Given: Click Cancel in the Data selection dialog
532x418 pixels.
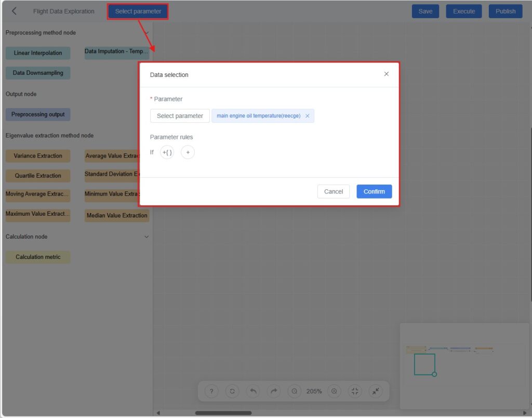Looking at the screenshot, I should [x=333, y=191].
